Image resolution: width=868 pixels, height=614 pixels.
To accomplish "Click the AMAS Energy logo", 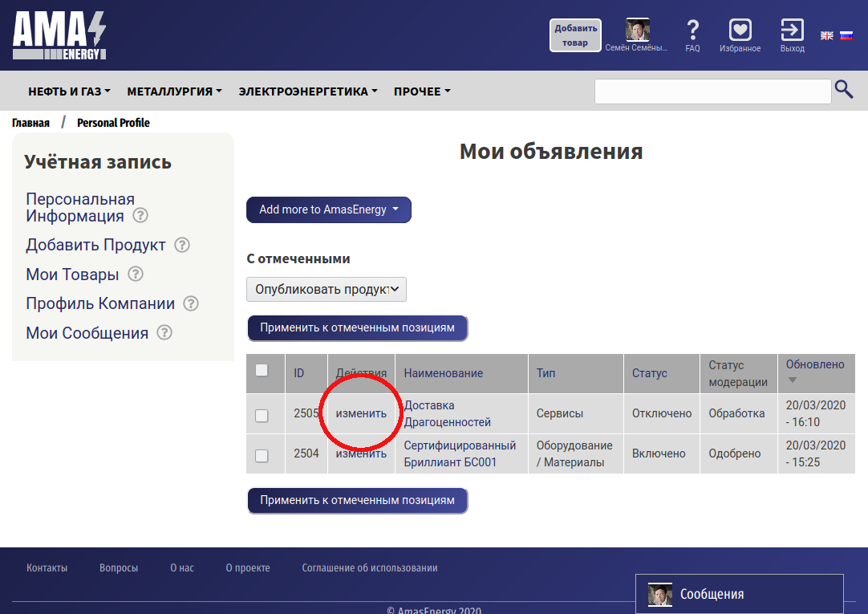I will (x=59, y=36).
